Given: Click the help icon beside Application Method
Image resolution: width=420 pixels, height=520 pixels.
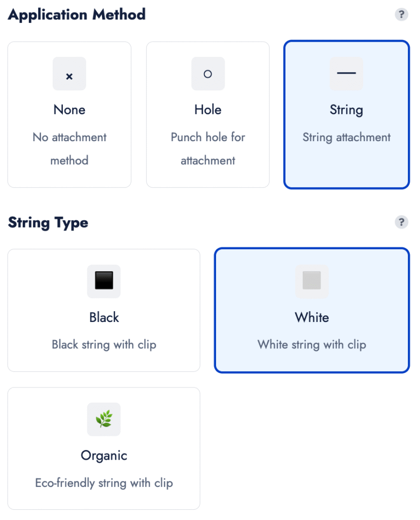Looking at the screenshot, I should coord(401,14).
